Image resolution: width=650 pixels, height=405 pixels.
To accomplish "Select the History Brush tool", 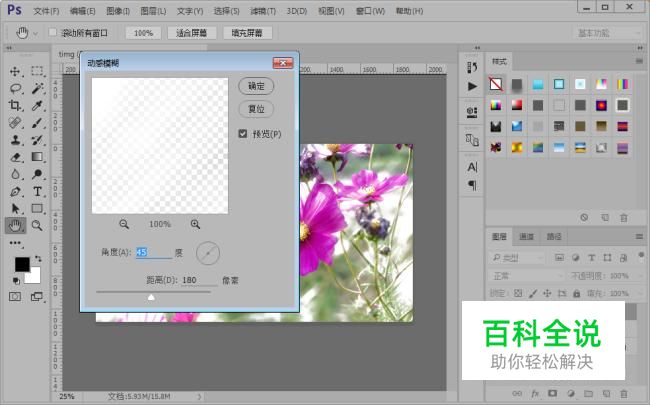I will point(37,140).
